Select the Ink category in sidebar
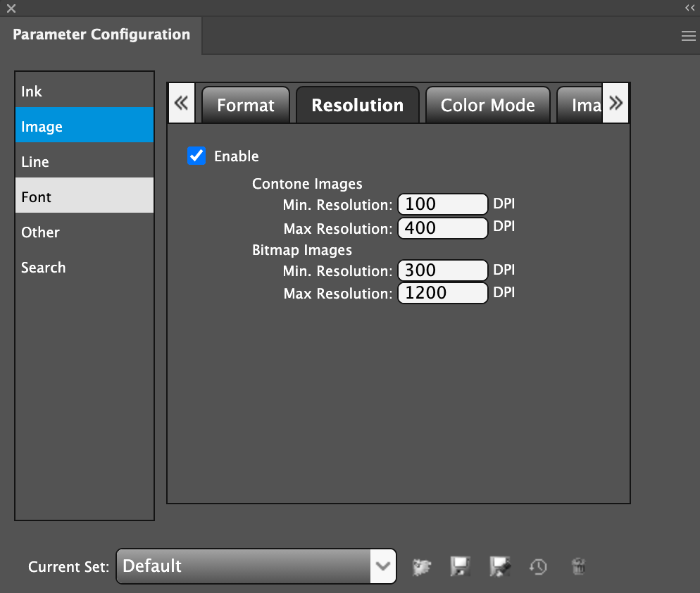700x593 pixels. point(85,92)
